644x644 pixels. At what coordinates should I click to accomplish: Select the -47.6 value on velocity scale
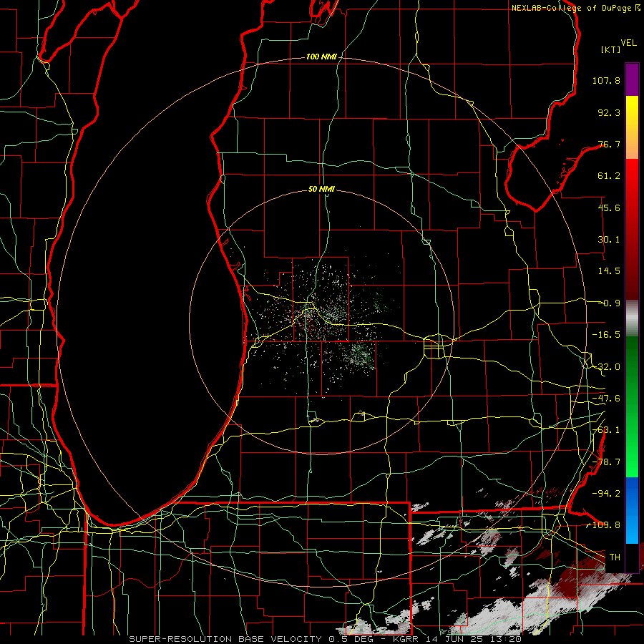pos(606,399)
